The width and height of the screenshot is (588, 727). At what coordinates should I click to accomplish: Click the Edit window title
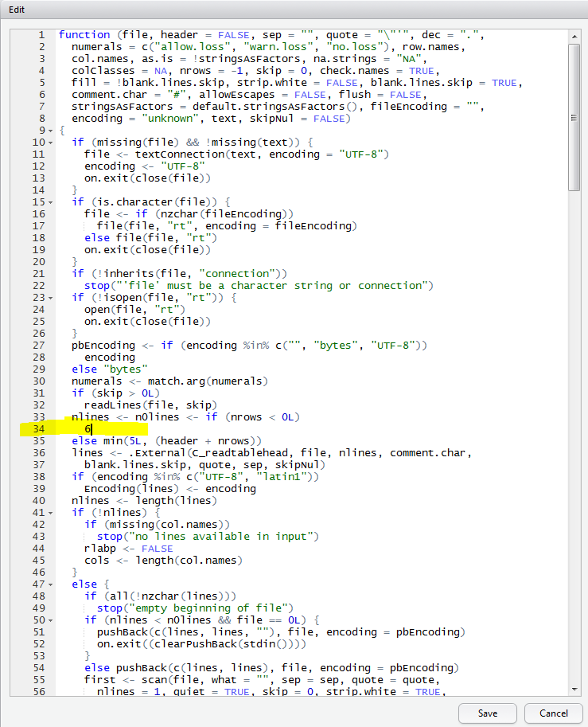17,10
